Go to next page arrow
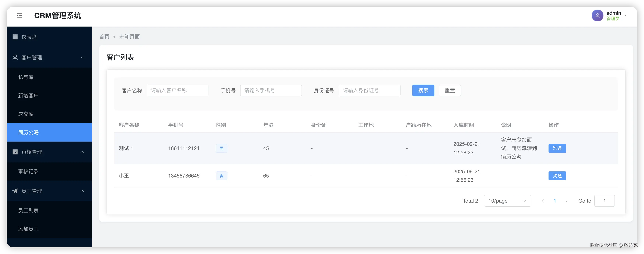 tap(567, 201)
